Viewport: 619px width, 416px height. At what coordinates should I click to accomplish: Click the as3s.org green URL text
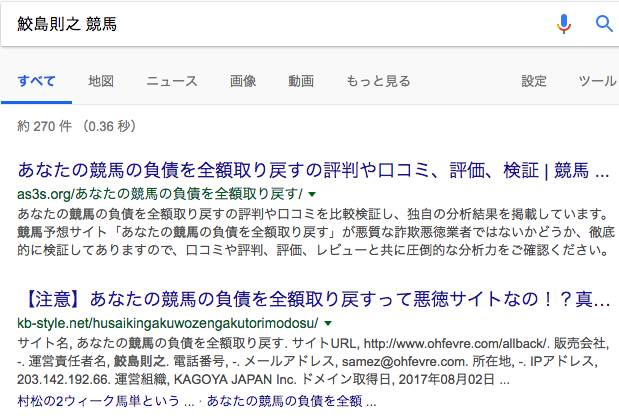point(160,194)
